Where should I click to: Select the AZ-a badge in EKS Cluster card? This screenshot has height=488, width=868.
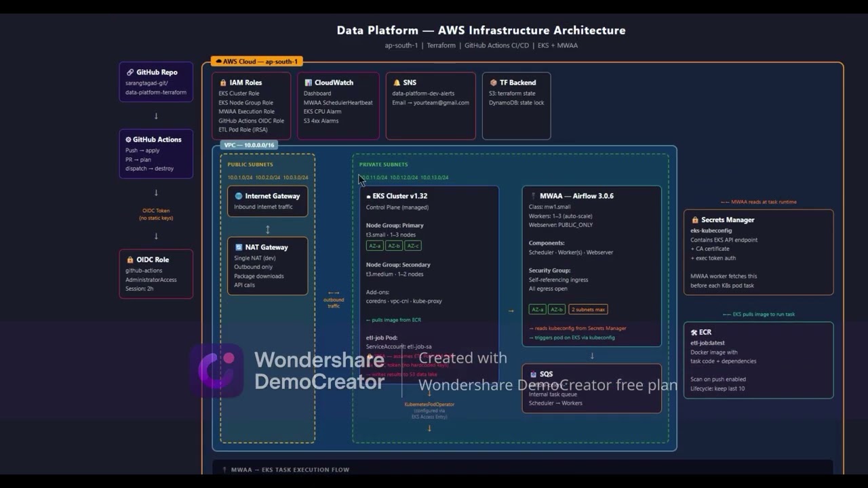click(374, 245)
